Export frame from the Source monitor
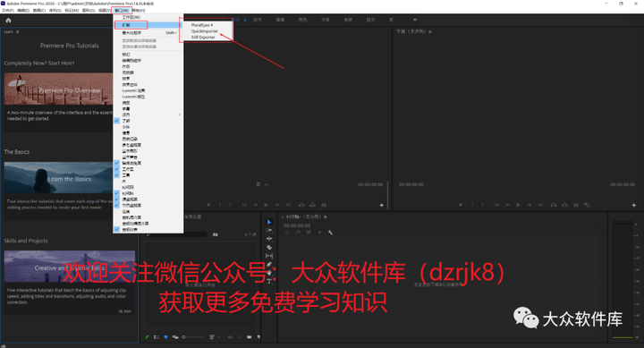This screenshot has width=644, height=348. (x=324, y=205)
